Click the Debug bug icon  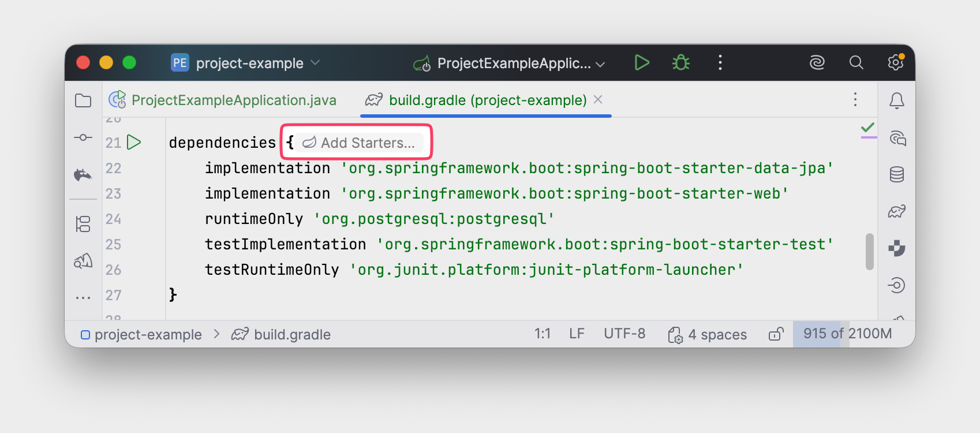click(681, 63)
